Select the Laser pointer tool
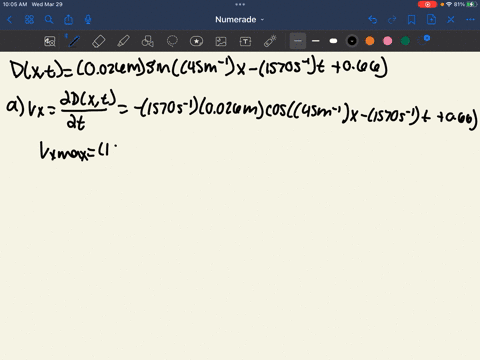Image resolution: width=480 pixels, height=360 pixels. (270, 41)
